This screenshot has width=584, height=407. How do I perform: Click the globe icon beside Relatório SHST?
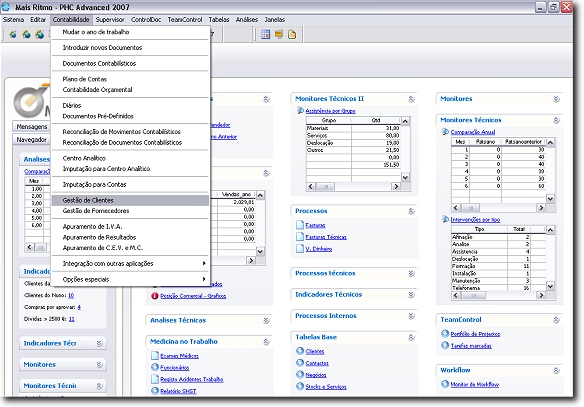tap(155, 391)
